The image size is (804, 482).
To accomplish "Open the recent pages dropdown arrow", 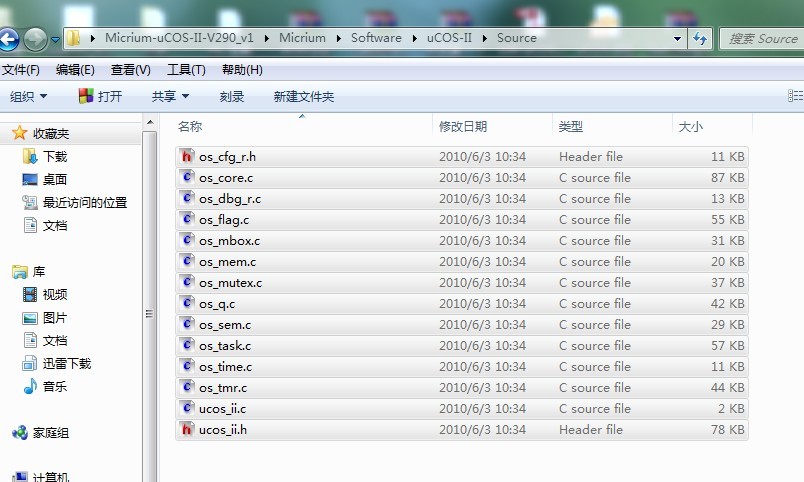I will (x=55, y=39).
